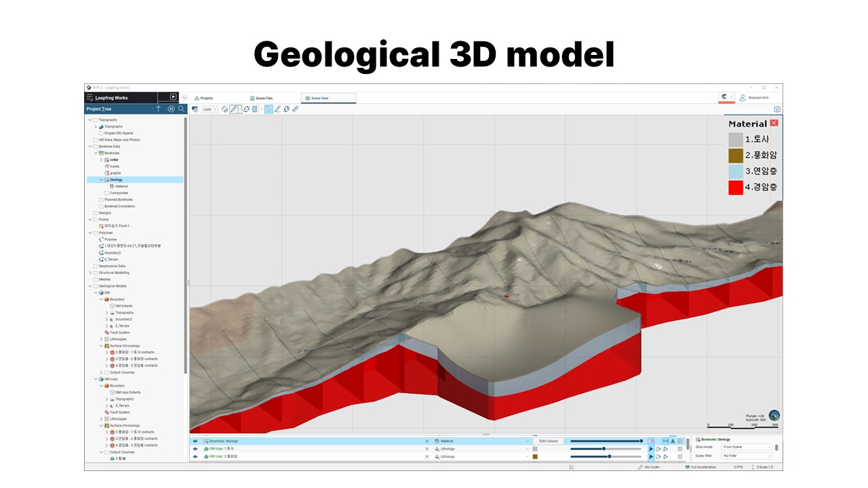Click the screenshot camera icon above the scene
868x488 pixels.
point(777,109)
